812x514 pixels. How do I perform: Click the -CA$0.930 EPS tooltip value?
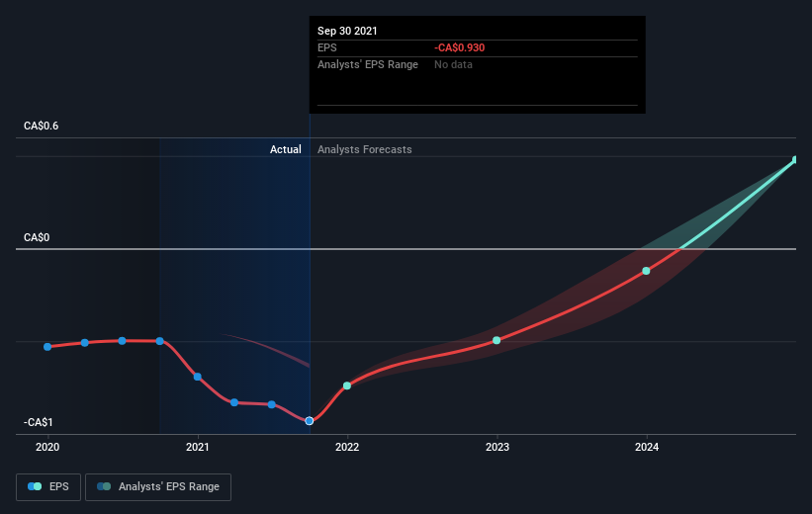(x=459, y=47)
